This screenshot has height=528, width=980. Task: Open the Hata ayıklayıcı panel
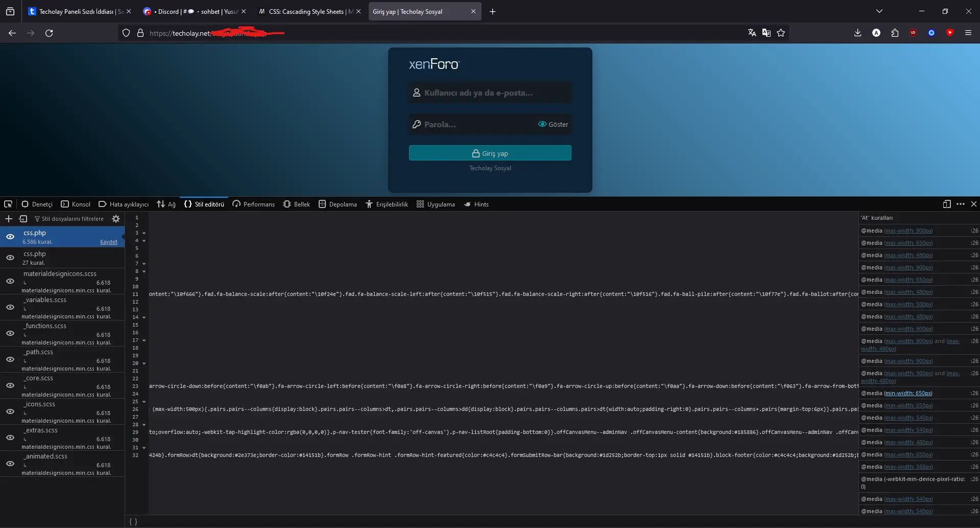click(x=123, y=204)
